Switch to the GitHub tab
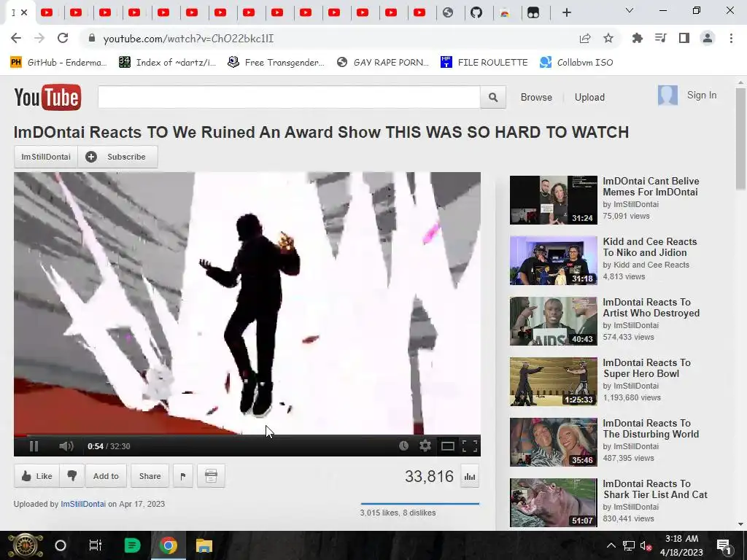The image size is (747, 560). point(476,12)
